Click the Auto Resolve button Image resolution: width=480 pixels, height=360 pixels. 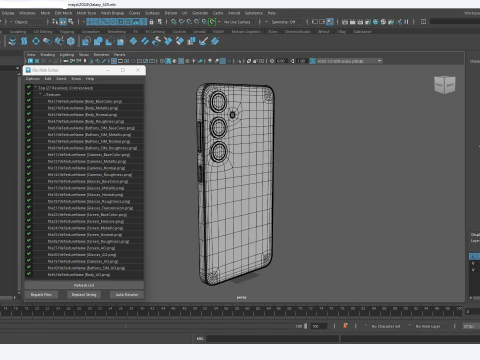pos(127,295)
